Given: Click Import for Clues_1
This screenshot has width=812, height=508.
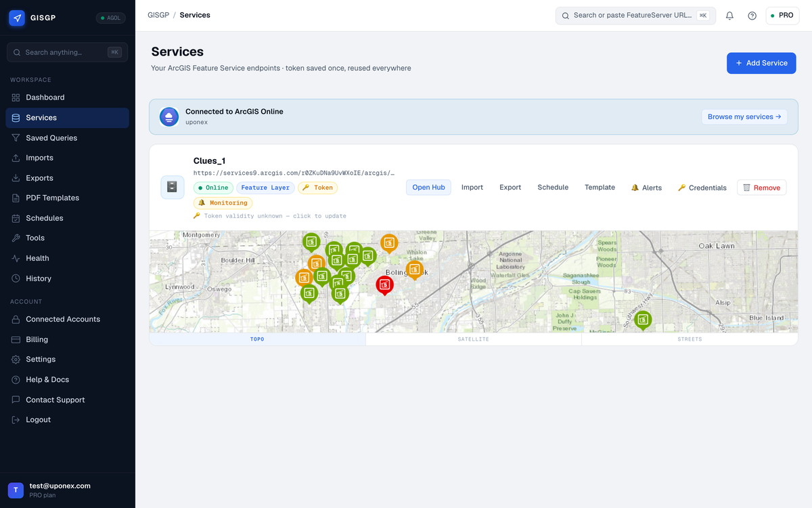Looking at the screenshot, I should tap(472, 187).
